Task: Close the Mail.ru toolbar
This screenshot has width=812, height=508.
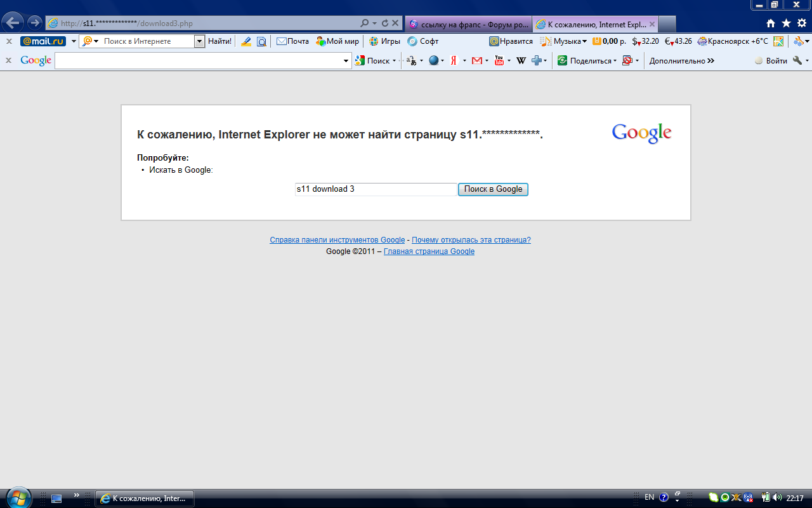Action: (9, 41)
